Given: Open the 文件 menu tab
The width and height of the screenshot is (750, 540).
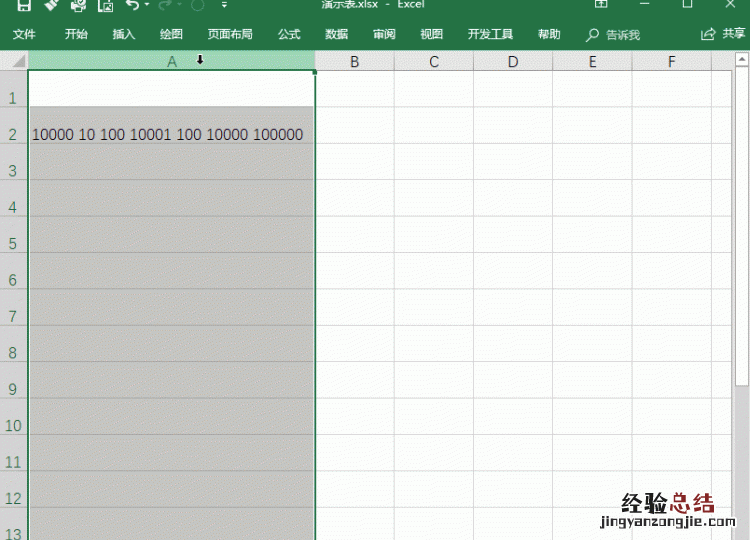Looking at the screenshot, I should coord(24,34).
